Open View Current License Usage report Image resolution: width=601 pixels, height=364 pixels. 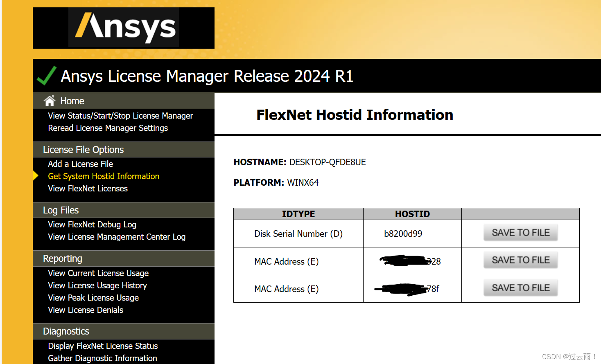click(98, 273)
